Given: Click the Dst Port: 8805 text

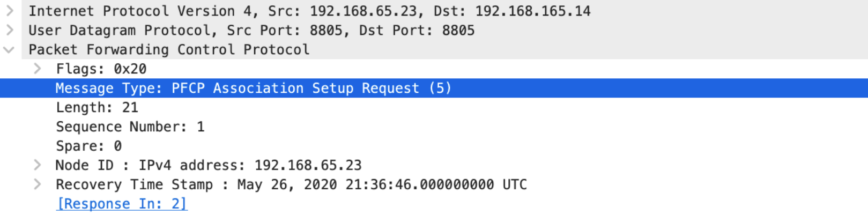Looking at the screenshot, I should click(417, 31).
